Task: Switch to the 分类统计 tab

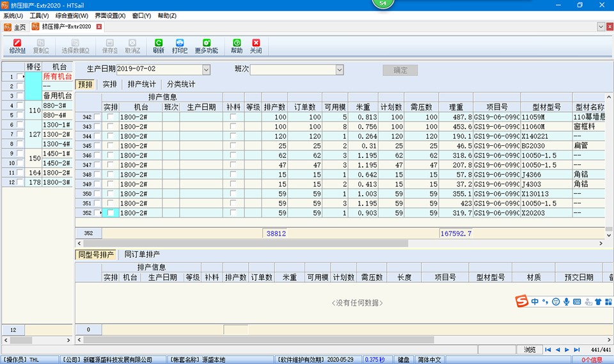Action: tap(181, 84)
